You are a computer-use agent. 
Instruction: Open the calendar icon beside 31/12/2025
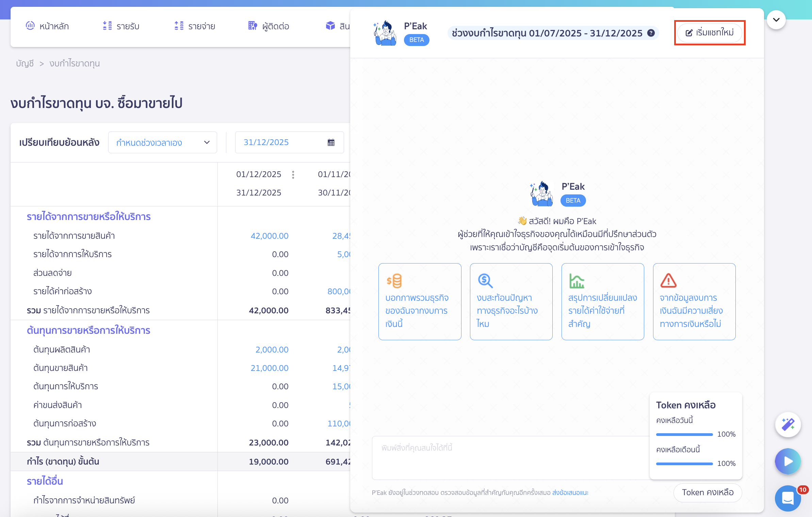point(330,142)
